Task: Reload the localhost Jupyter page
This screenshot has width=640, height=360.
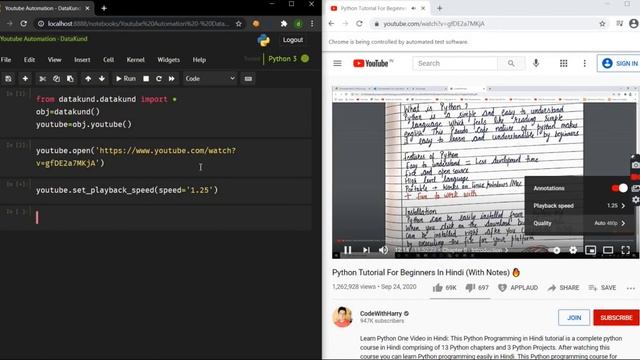Action: tap(24, 24)
